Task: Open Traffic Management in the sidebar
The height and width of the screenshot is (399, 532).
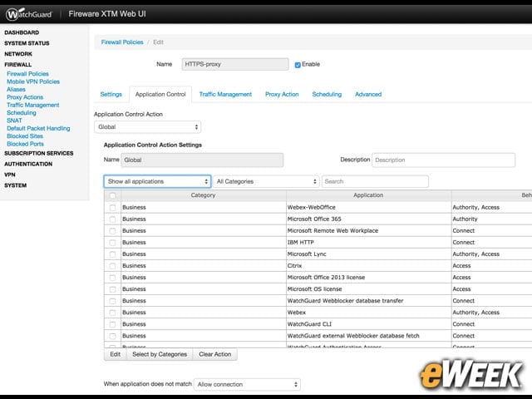Action: [x=33, y=105]
